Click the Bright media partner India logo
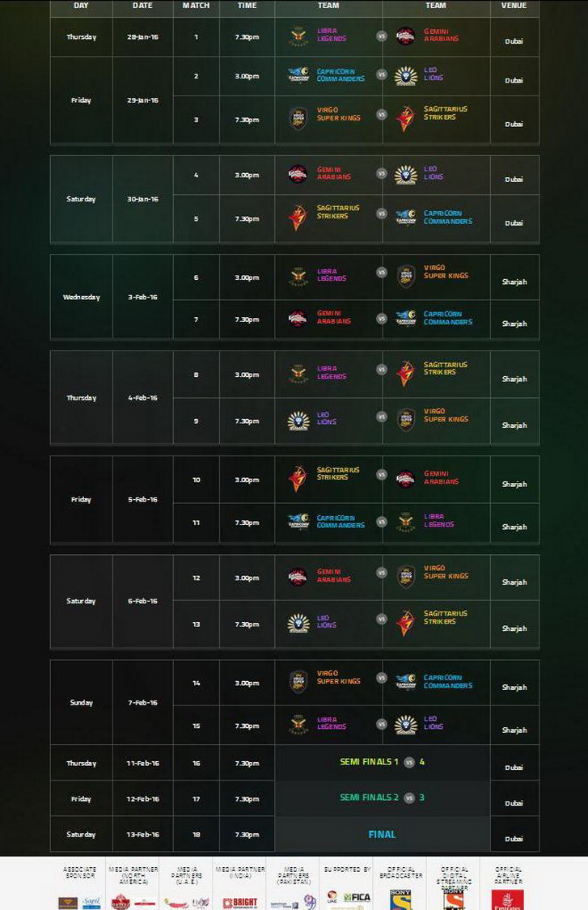Image resolution: width=588 pixels, height=910 pixels. coord(239,903)
